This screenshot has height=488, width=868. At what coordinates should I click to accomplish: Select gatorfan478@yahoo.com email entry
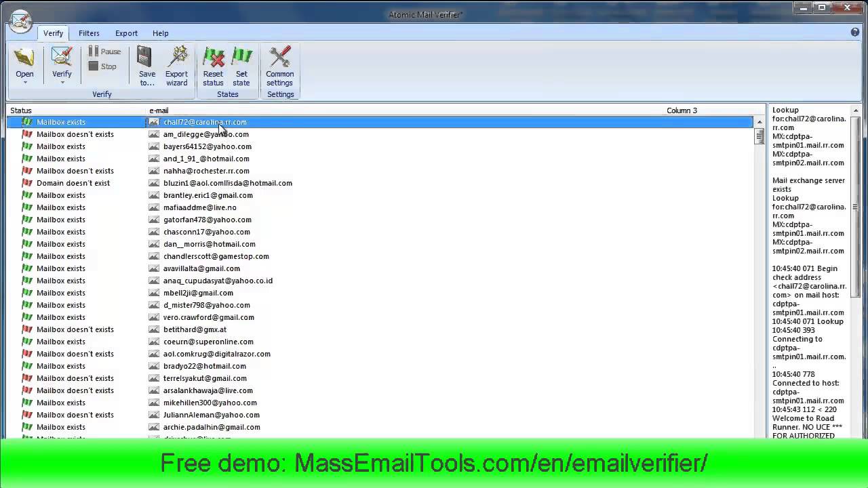point(207,220)
